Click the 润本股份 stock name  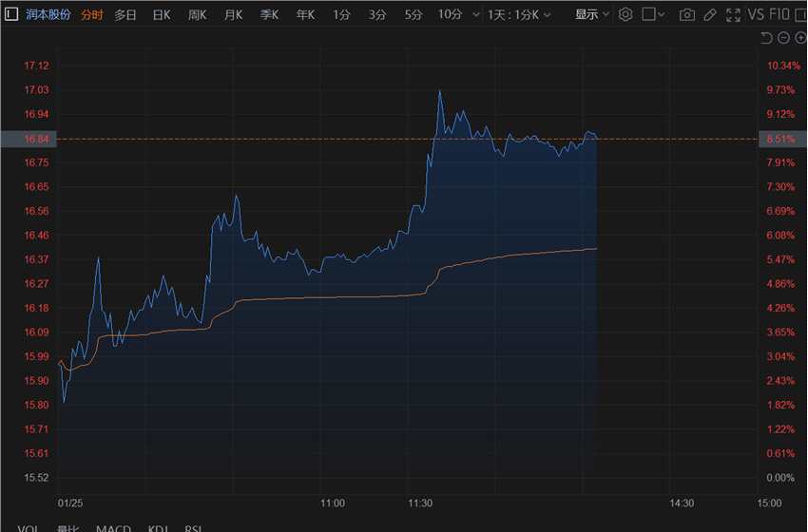(x=48, y=14)
